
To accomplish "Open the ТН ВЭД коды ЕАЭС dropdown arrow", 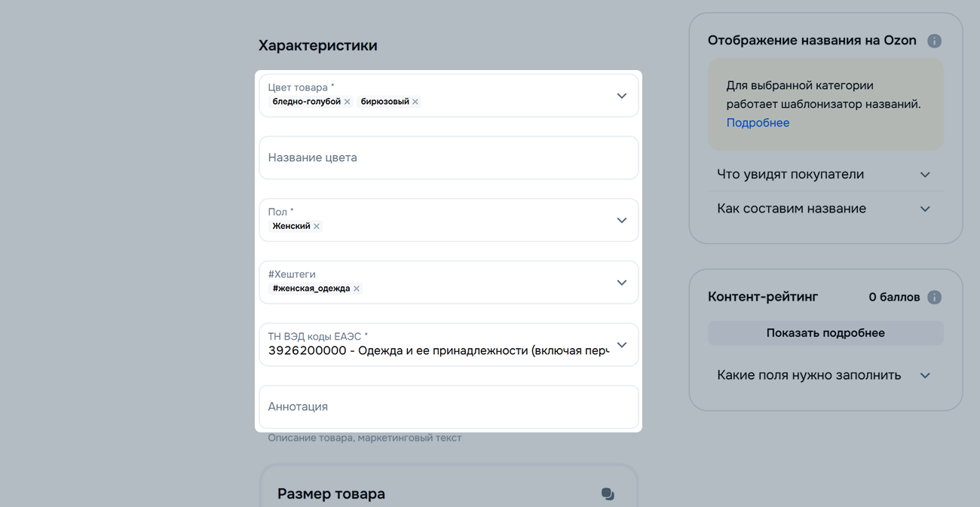I will click(x=621, y=345).
